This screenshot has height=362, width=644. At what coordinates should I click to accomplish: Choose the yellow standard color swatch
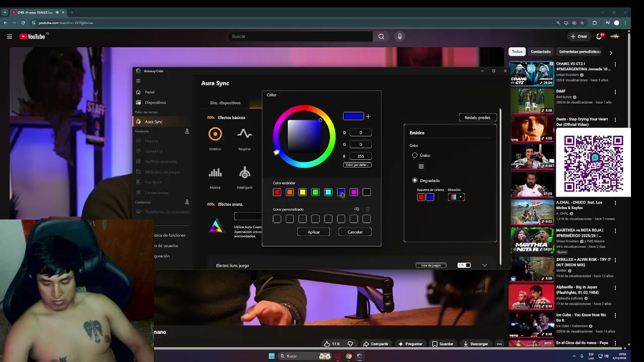pos(302,192)
